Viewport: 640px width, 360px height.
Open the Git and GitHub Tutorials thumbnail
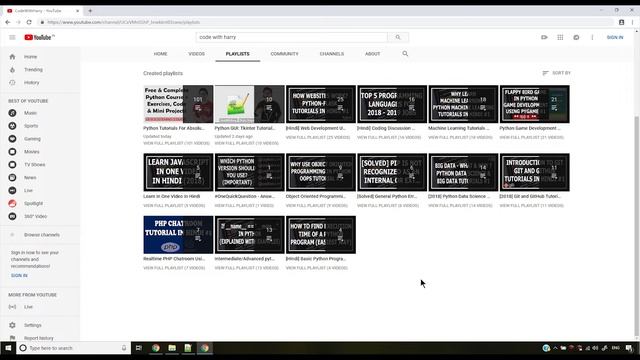click(x=535, y=172)
